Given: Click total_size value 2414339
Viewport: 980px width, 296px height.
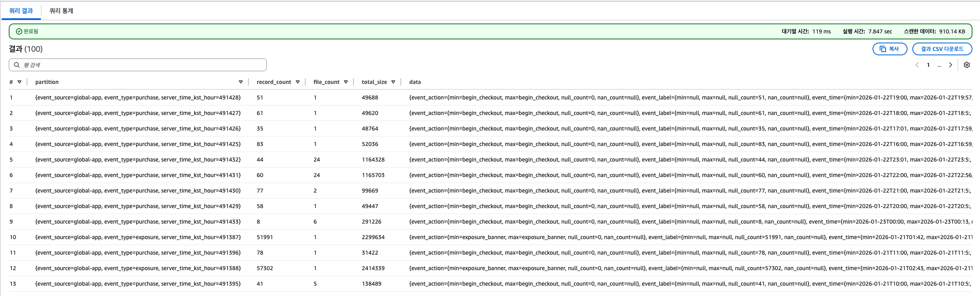Looking at the screenshot, I should tap(373, 268).
